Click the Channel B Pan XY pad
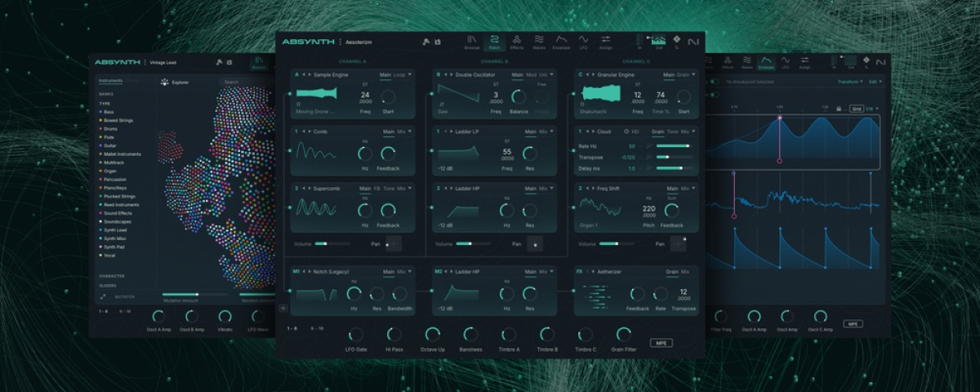 pyautogui.click(x=535, y=243)
